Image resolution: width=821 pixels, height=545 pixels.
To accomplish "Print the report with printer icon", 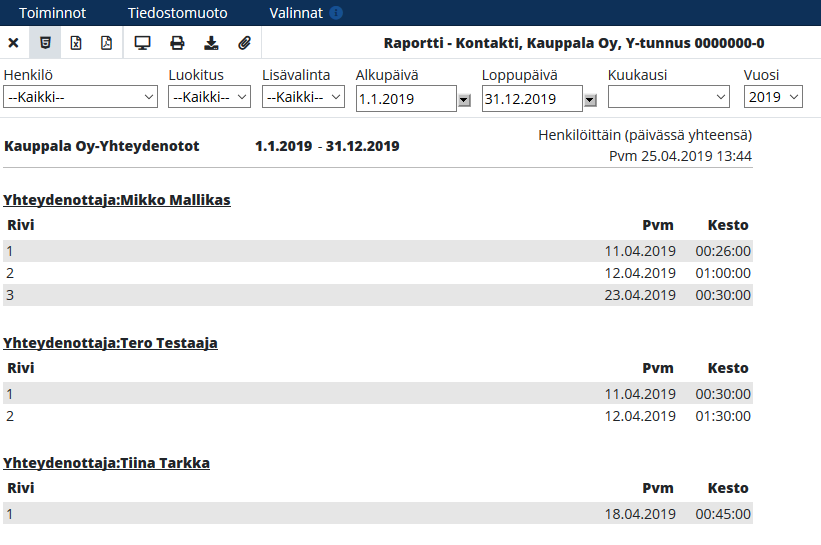I will click(177, 43).
